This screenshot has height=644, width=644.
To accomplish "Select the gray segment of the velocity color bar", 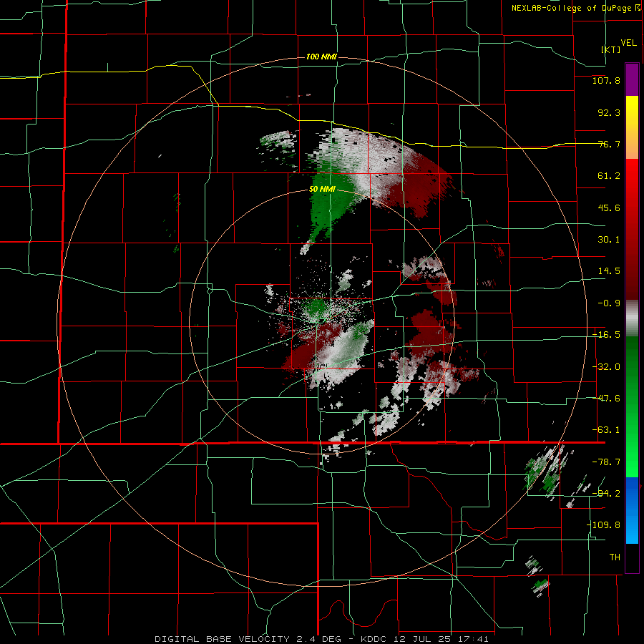I will coord(632,318).
